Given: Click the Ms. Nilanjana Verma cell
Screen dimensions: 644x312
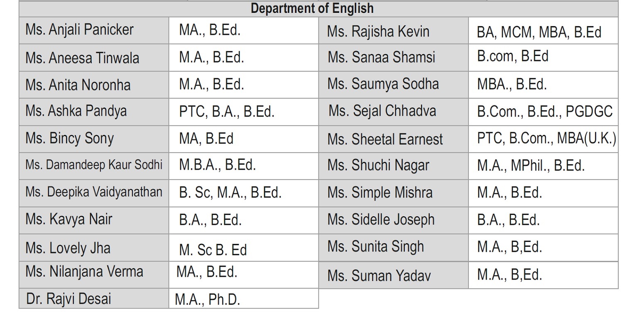Looking at the screenshot, I should click(x=94, y=275).
